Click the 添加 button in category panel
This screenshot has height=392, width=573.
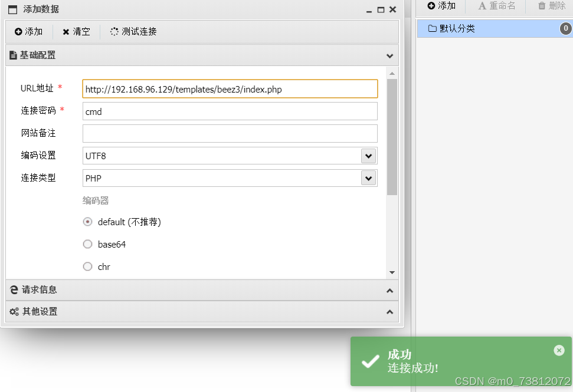(x=441, y=6)
